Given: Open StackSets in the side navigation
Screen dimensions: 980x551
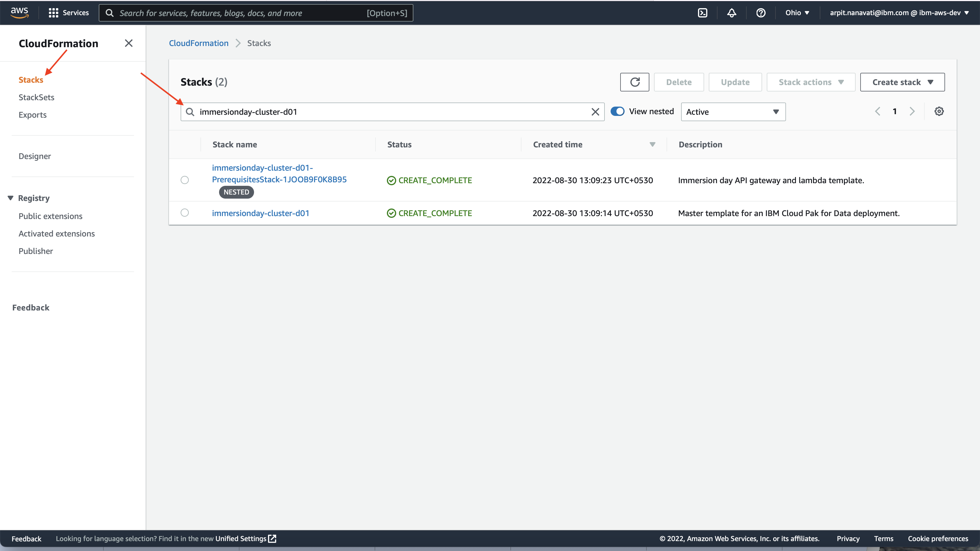Looking at the screenshot, I should click(36, 97).
